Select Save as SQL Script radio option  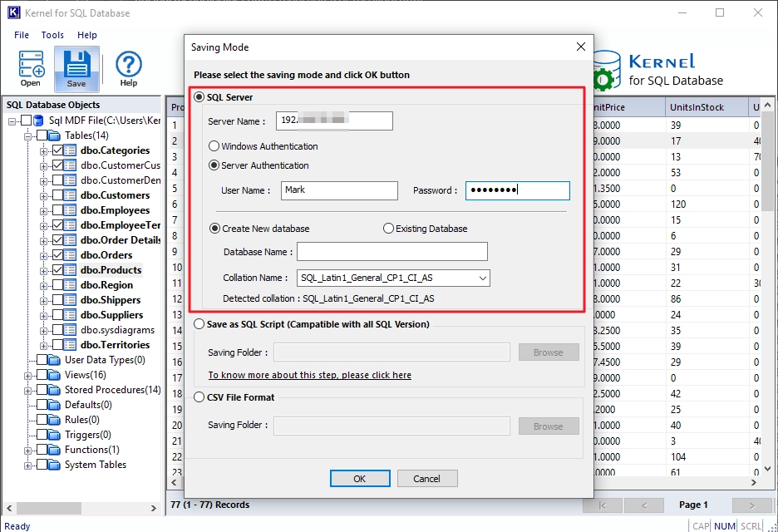point(199,324)
